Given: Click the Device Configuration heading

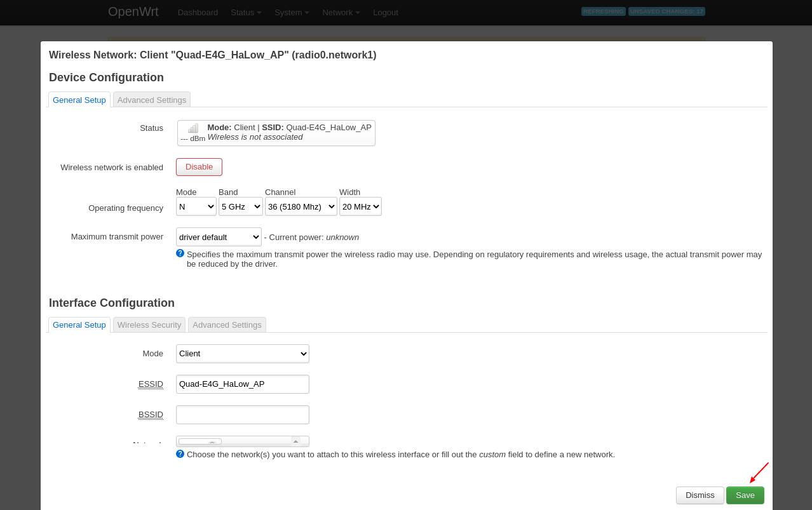Looking at the screenshot, I should (106, 77).
